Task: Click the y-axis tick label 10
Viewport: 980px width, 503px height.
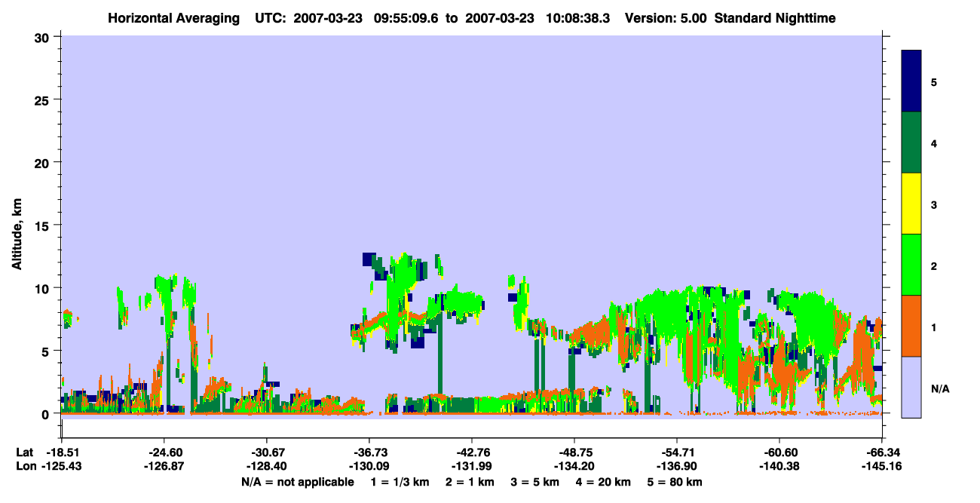Action: (x=44, y=288)
